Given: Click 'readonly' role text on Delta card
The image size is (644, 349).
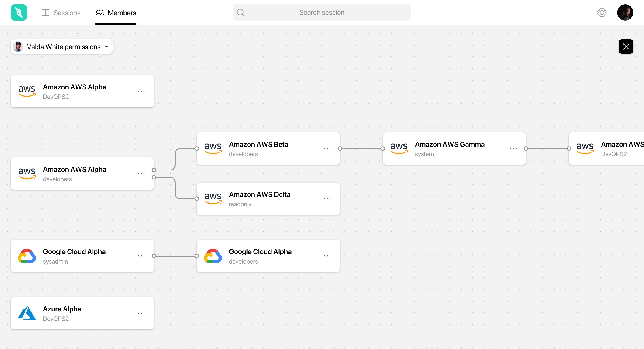Looking at the screenshot, I should point(240,204).
